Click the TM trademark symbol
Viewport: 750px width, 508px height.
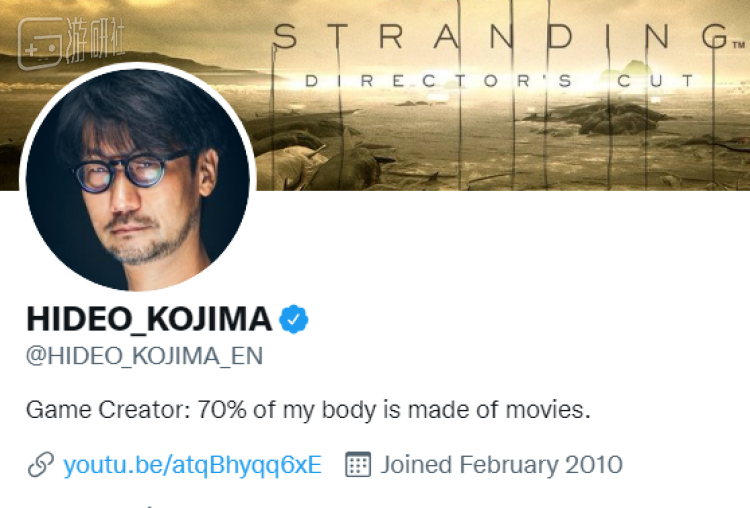tap(739, 45)
